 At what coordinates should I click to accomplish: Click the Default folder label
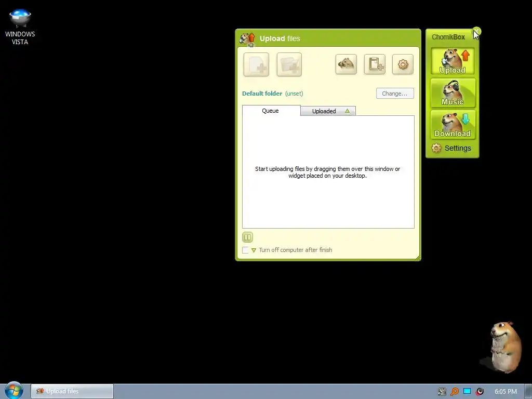click(x=262, y=94)
